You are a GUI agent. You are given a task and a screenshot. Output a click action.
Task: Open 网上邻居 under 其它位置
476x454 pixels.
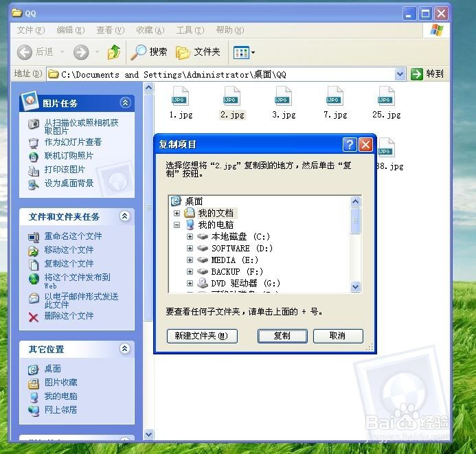point(60,409)
